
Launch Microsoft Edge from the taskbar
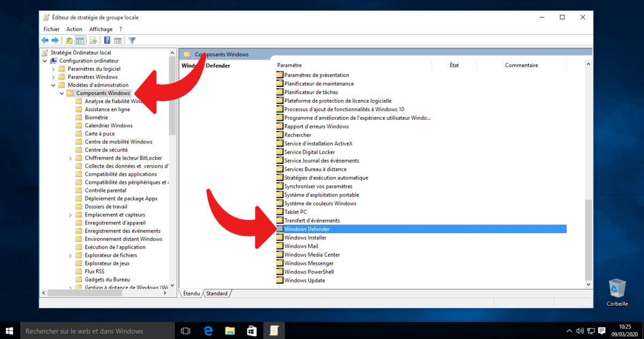coord(208,331)
